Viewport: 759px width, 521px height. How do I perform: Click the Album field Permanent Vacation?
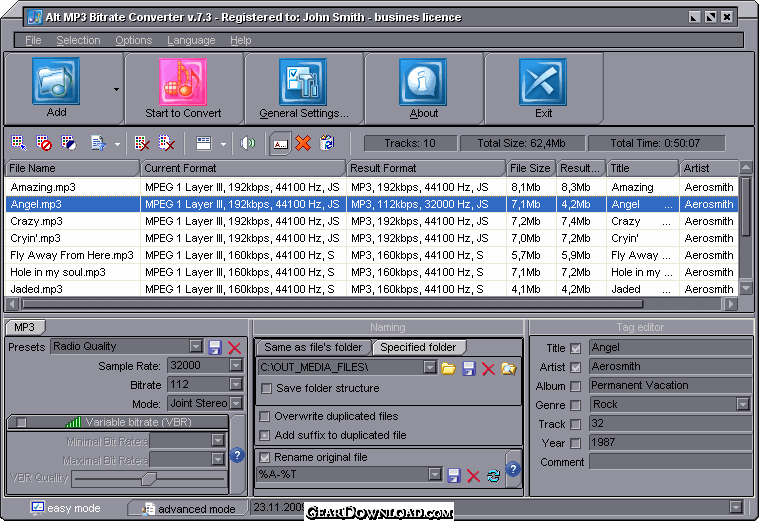(670, 385)
